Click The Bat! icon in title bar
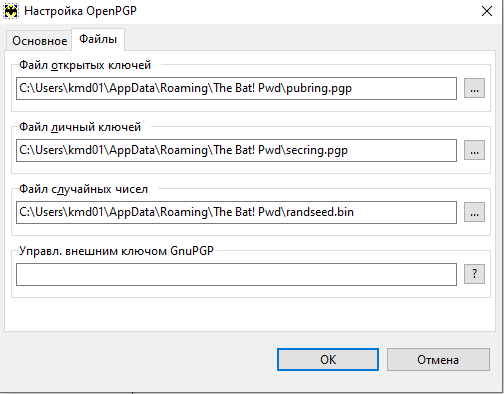The image size is (504, 394). (11, 11)
